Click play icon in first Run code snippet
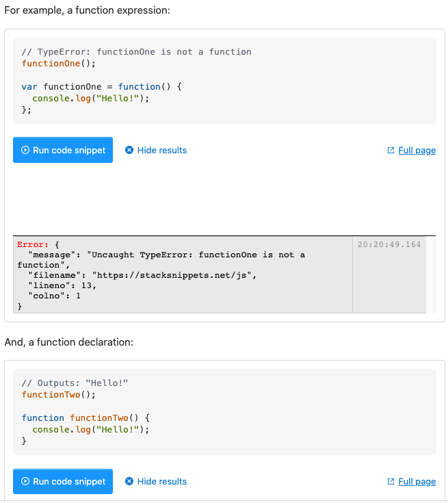This screenshot has height=503, width=448. click(25, 151)
